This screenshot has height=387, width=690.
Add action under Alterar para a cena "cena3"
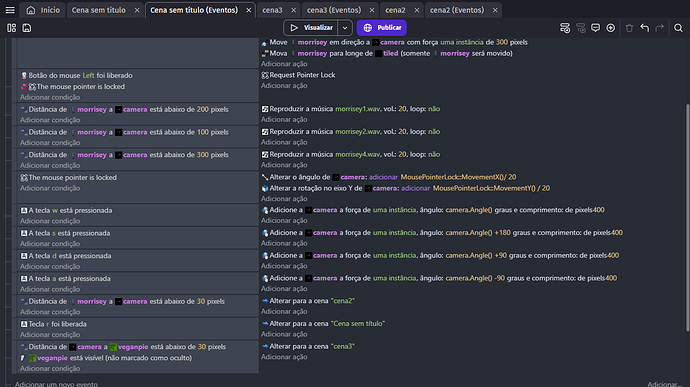(x=284, y=357)
